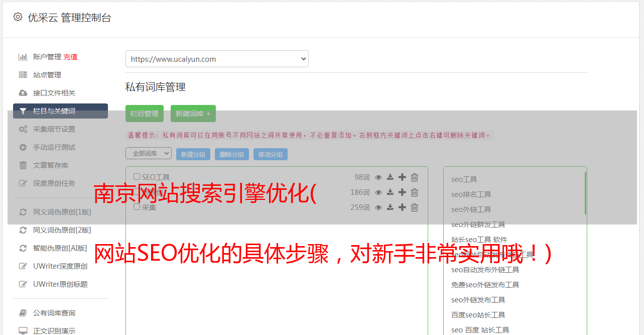Select keyword '免费seo外链发布工具' in the right list

485,285
